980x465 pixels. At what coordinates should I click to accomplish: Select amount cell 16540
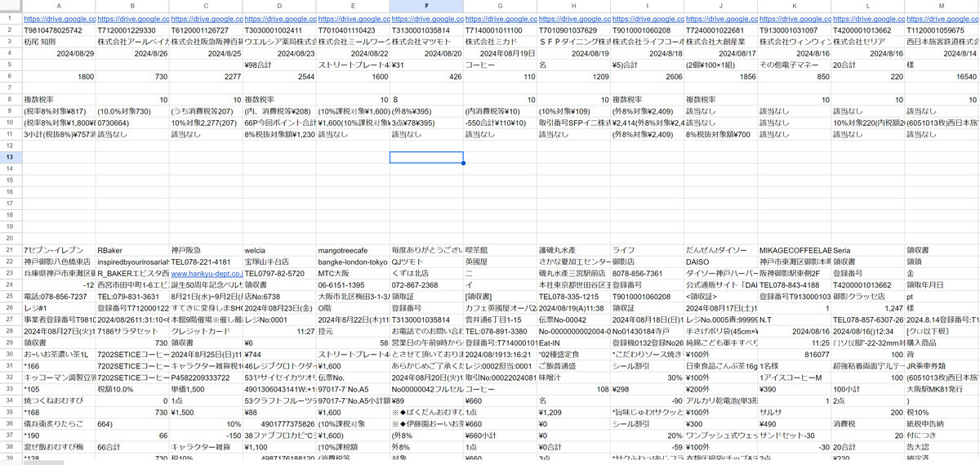pyautogui.click(x=941, y=76)
